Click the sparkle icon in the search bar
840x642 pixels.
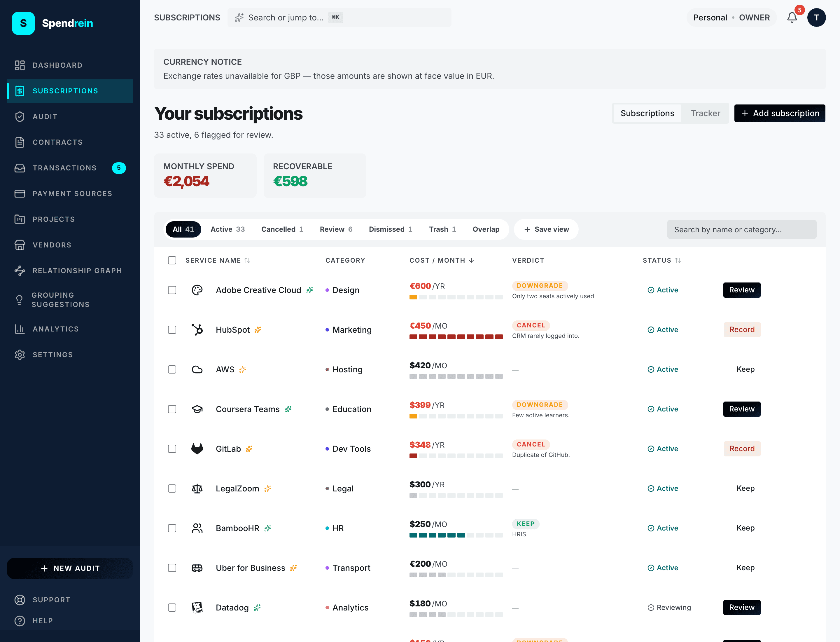(x=239, y=18)
